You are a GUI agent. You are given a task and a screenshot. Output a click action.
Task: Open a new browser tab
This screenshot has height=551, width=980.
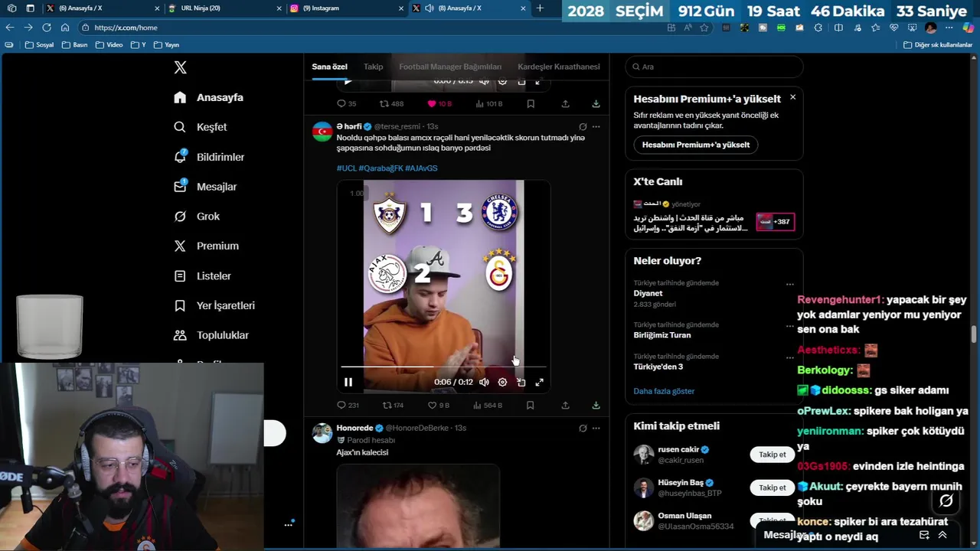(540, 8)
